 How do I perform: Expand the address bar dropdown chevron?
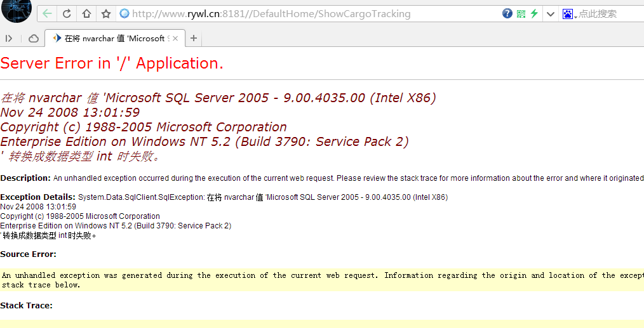551,15
